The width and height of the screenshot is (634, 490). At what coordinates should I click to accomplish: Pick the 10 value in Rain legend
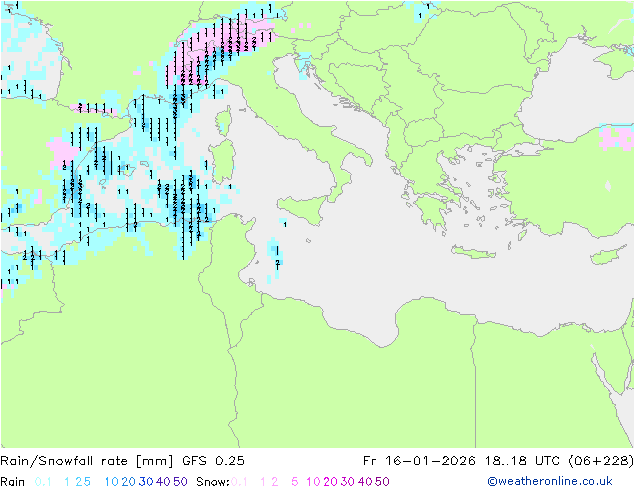[112, 482]
